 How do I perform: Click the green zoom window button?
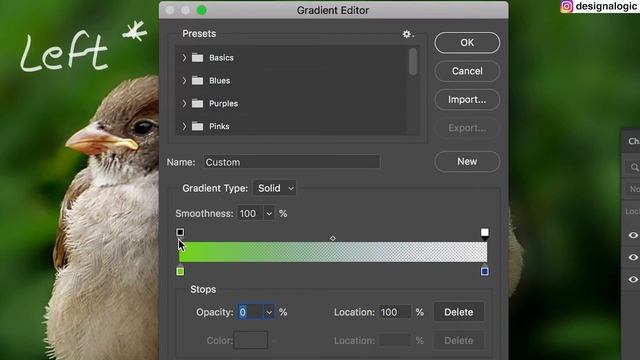[202, 10]
